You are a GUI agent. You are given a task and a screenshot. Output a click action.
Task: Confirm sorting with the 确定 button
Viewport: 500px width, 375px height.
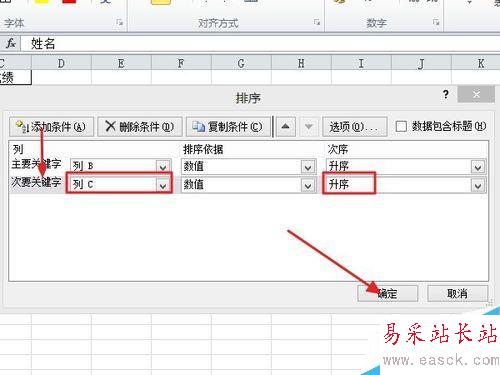click(387, 294)
